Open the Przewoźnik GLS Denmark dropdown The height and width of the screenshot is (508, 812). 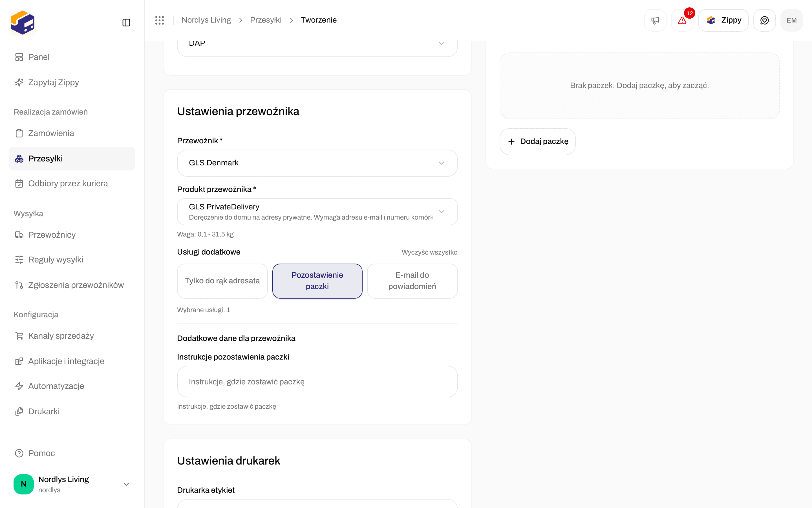317,163
